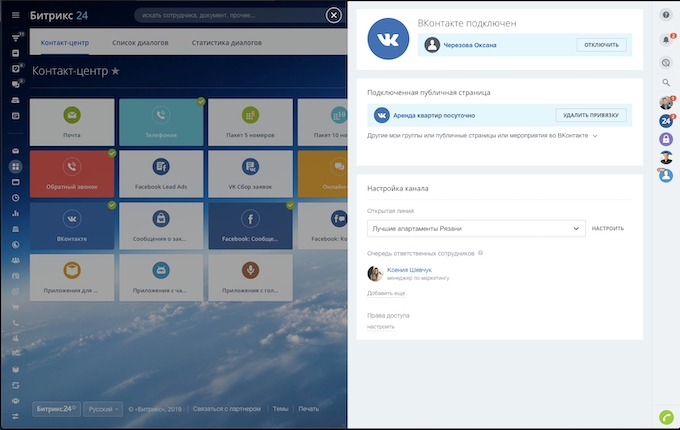Open notifications bell icon
This screenshot has height=430, width=680.
point(666,40)
